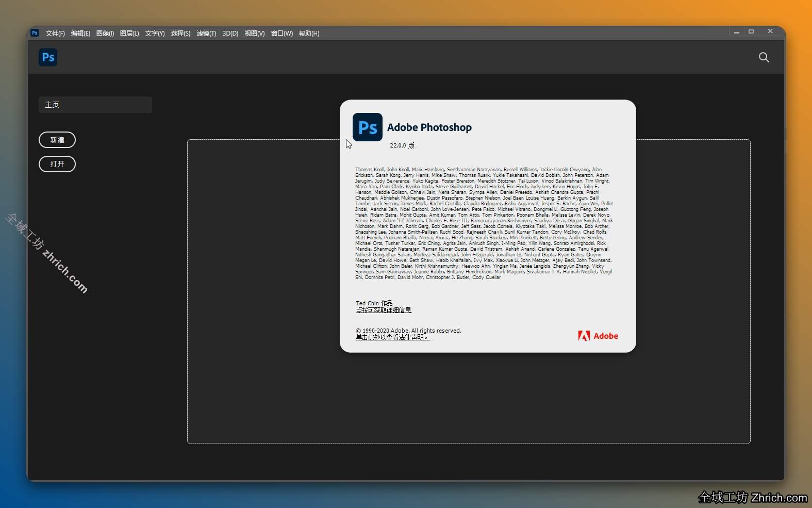Open the 视图(V) menu
This screenshot has height=508, width=812.
(255, 34)
